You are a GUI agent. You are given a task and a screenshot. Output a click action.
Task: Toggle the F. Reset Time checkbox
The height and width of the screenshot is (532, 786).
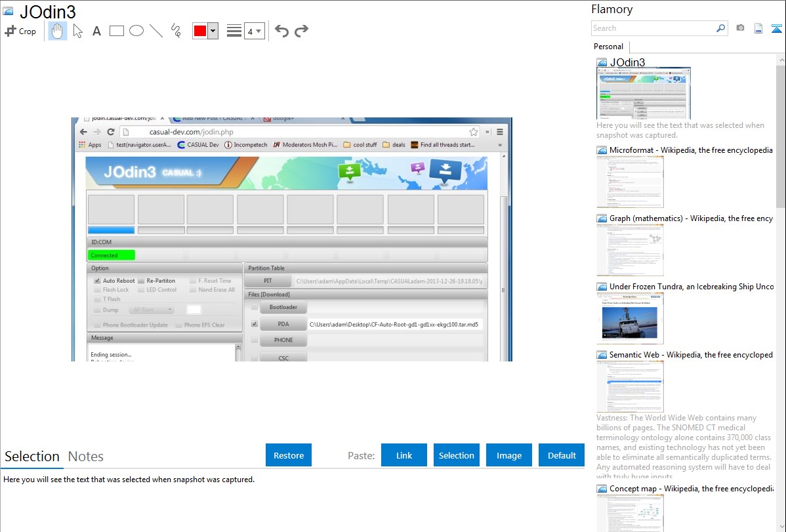[193, 281]
